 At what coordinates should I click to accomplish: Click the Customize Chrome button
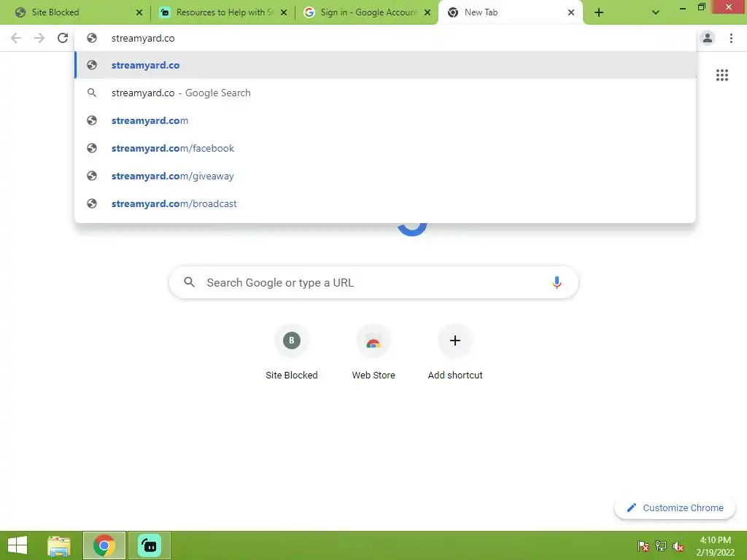675,507
